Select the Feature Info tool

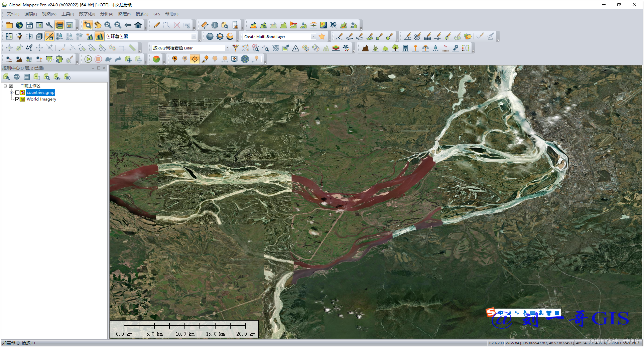point(215,25)
